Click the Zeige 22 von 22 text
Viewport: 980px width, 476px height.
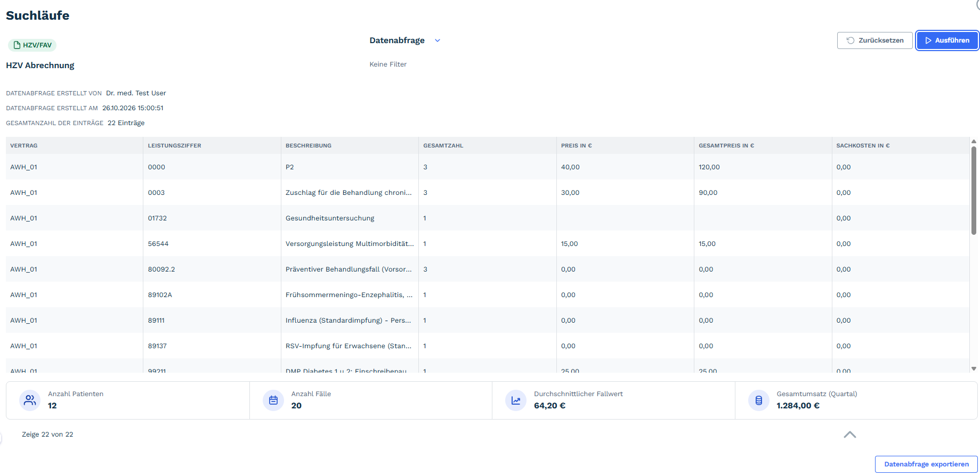coord(47,434)
